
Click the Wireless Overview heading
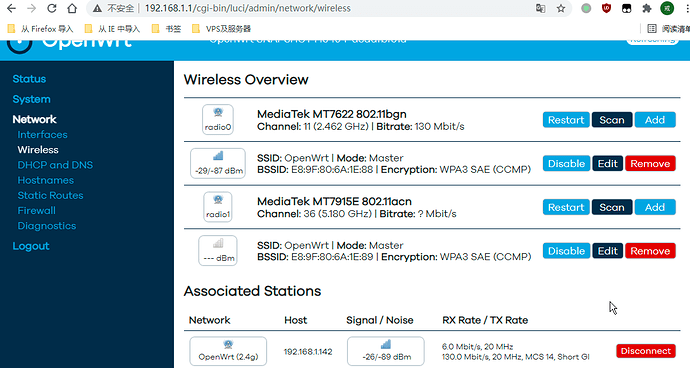tap(246, 80)
